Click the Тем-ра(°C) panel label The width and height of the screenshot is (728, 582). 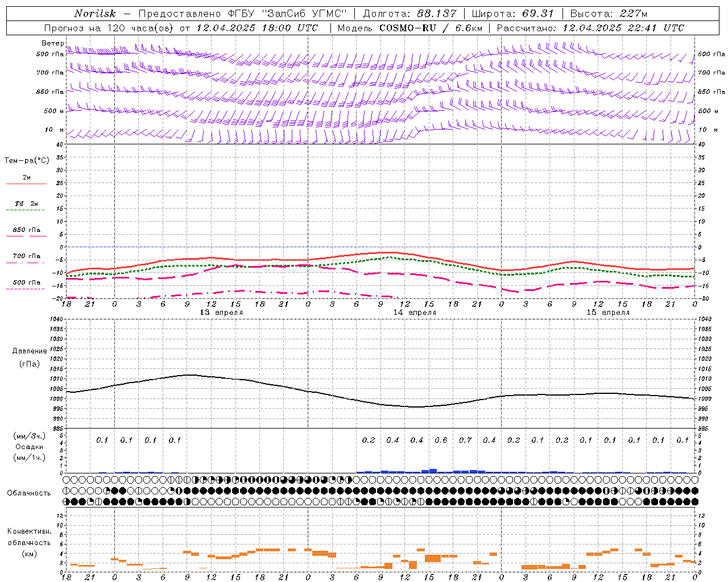point(27,161)
